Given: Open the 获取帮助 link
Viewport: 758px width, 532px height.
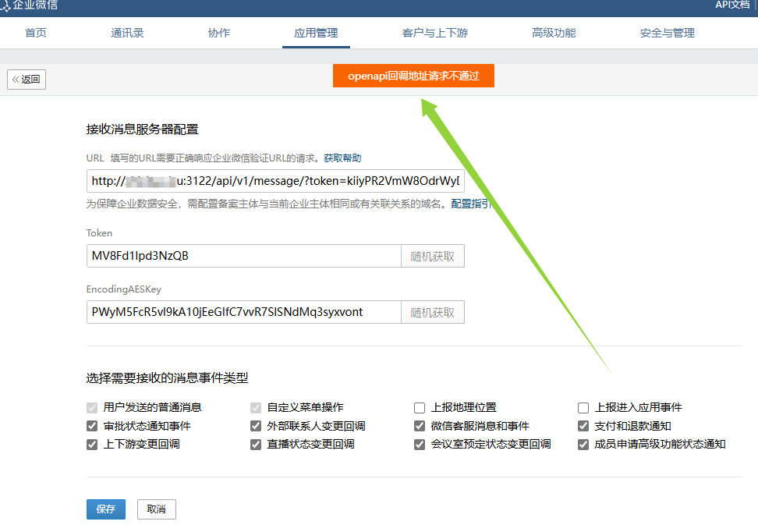Looking at the screenshot, I should (342, 158).
